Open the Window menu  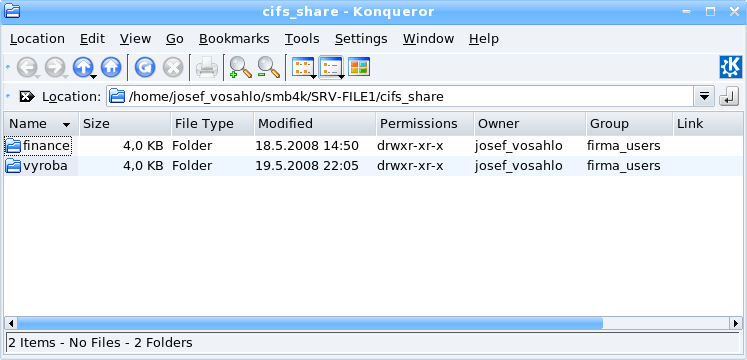point(428,39)
